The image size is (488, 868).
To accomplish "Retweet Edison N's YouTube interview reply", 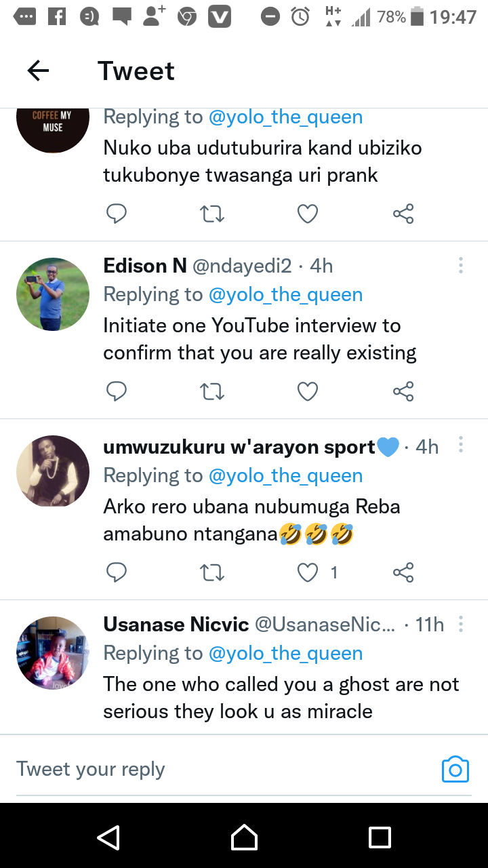I will (213, 391).
